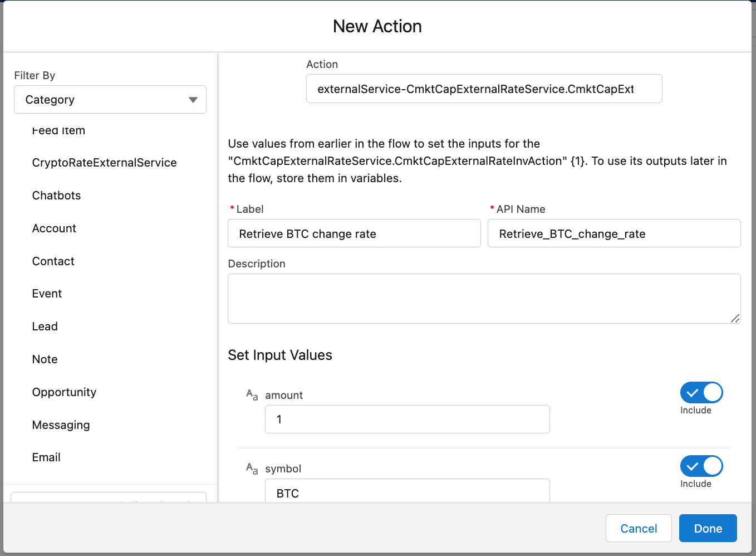Pick the Contact category

coord(53,261)
